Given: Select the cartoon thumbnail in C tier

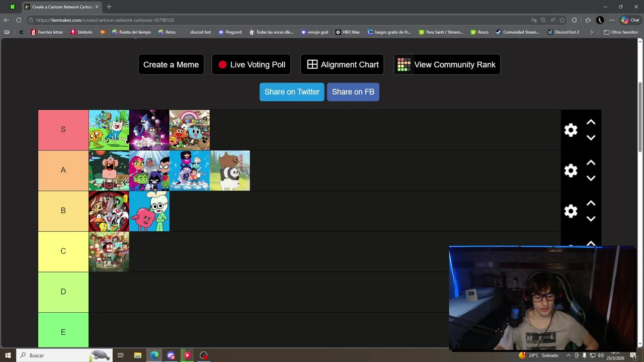Looking at the screenshot, I should pyautogui.click(x=109, y=252).
